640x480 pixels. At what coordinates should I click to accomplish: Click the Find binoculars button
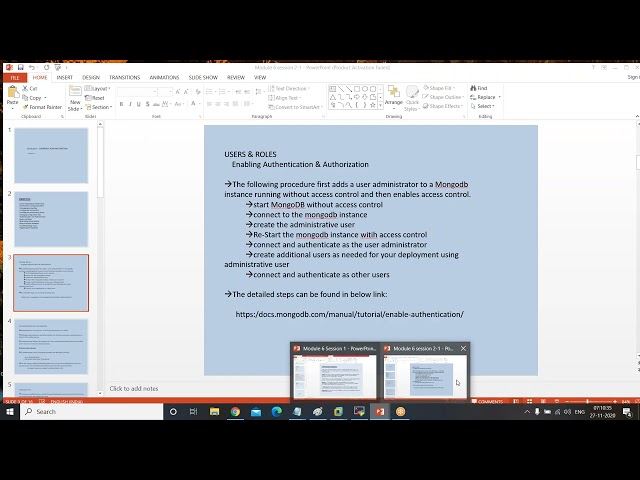click(478, 88)
